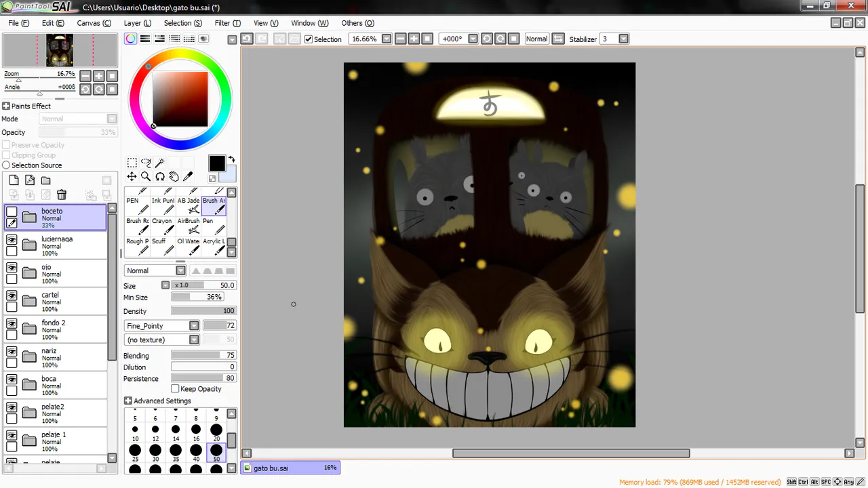868x488 pixels.
Task: Select the ojo layer folder
Action: [56, 273]
